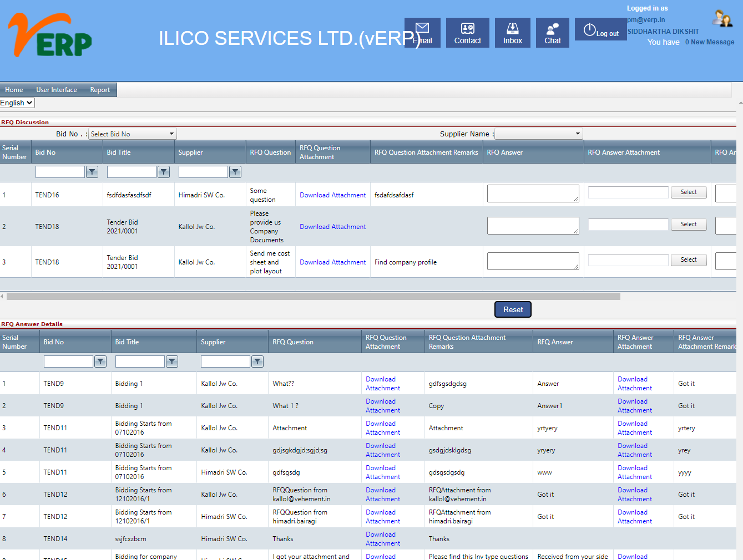The height and width of the screenshot is (560, 743).
Task: Open the English language dropdown
Action: [17, 103]
